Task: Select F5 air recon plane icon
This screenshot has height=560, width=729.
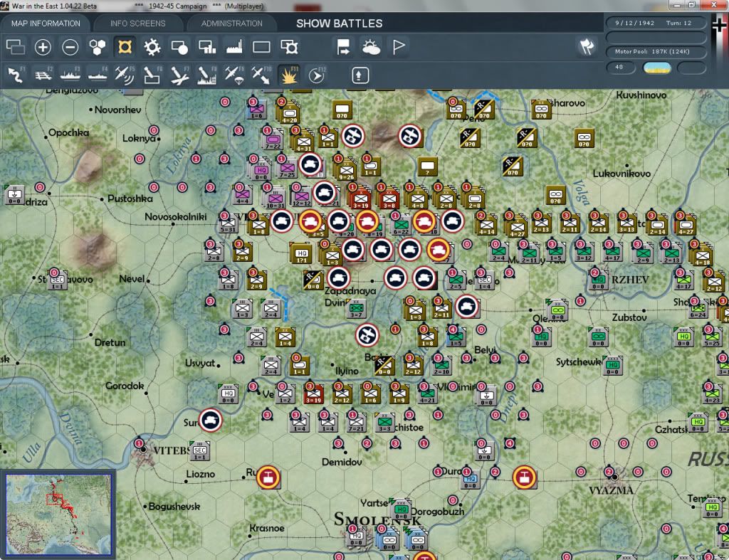Action: (x=125, y=75)
